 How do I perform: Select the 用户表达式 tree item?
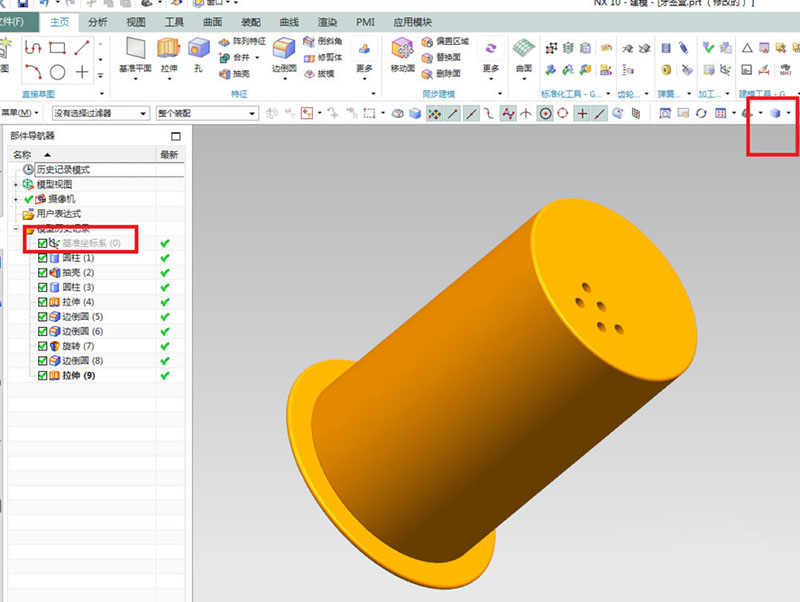click(59, 214)
